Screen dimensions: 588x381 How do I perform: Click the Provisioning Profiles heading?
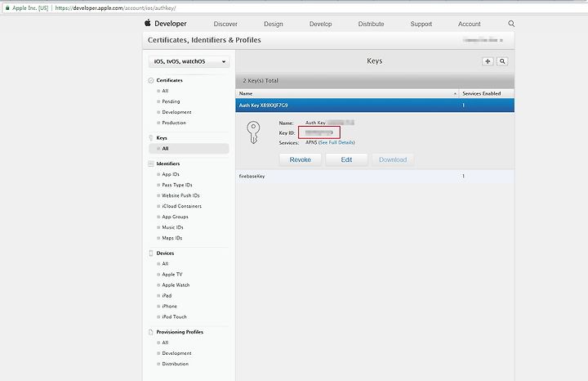tap(180, 332)
